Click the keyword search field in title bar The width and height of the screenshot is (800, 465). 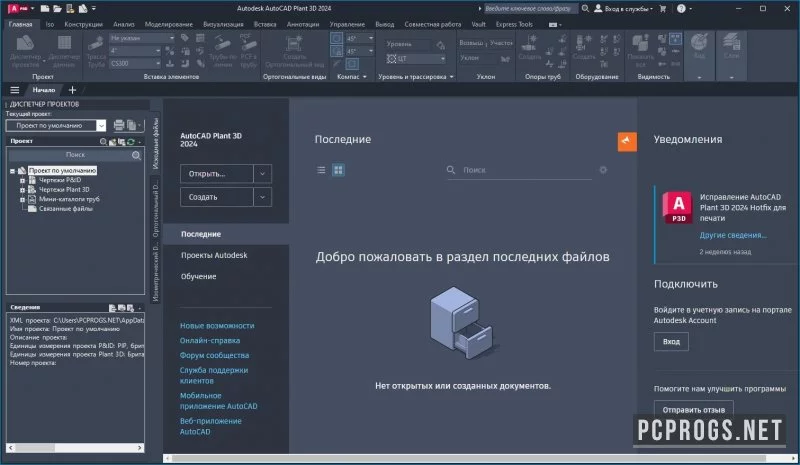[530, 8]
